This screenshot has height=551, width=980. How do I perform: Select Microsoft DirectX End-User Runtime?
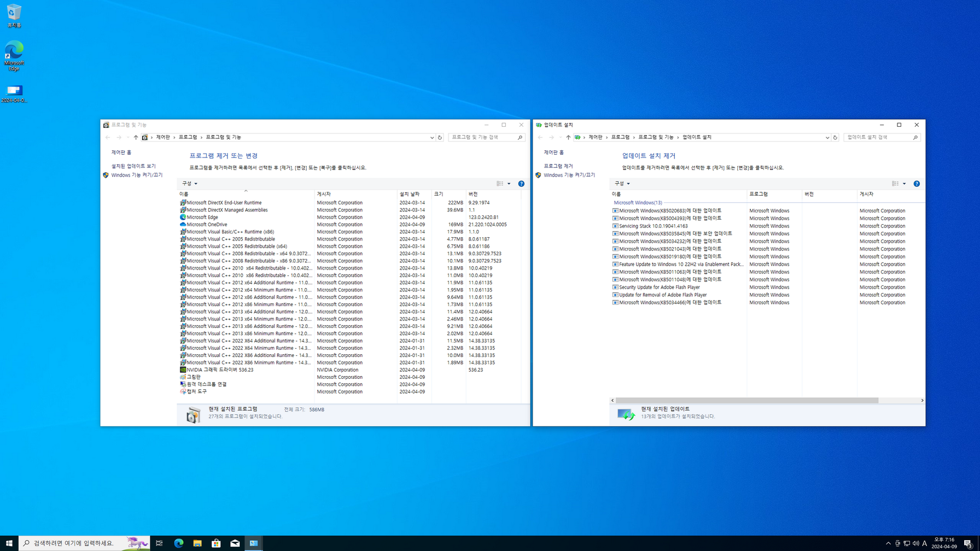click(x=224, y=203)
